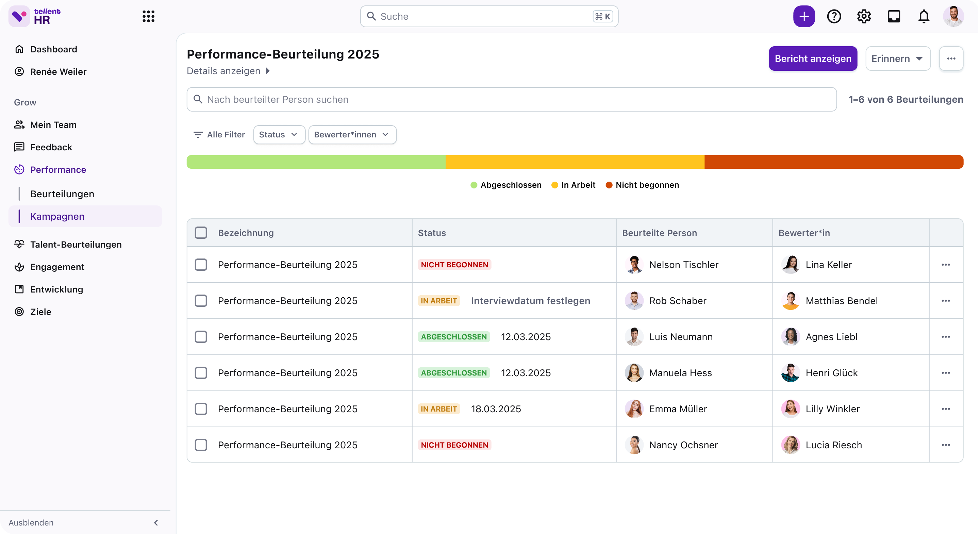Open row options for Nelson Tischler
Image resolution: width=980 pixels, height=534 pixels.
coord(945,265)
